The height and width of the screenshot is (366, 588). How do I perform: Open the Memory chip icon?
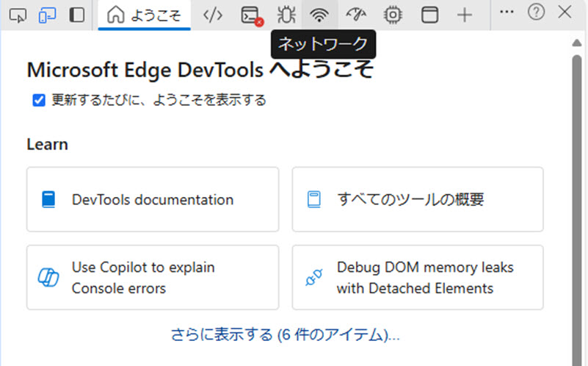pyautogui.click(x=393, y=15)
